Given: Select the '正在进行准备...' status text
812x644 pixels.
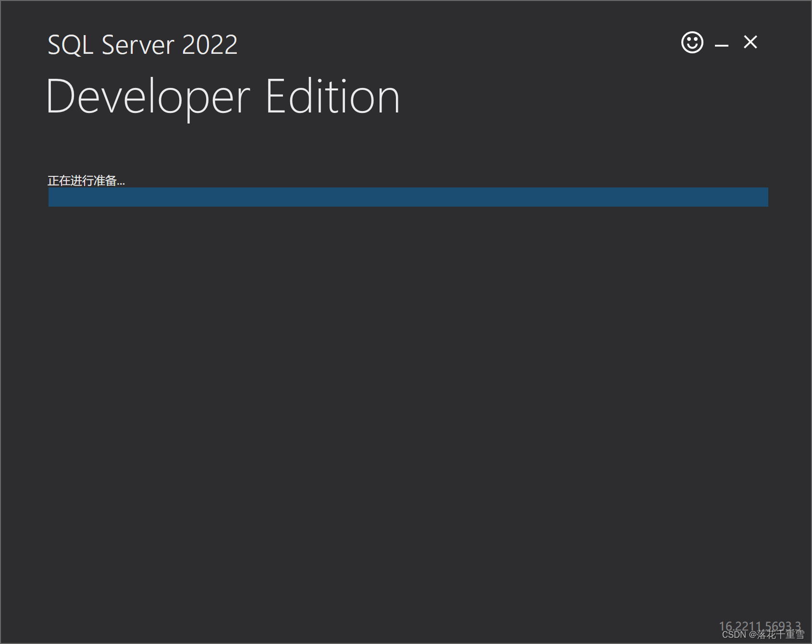Looking at the screenshot, I should 86,181.
